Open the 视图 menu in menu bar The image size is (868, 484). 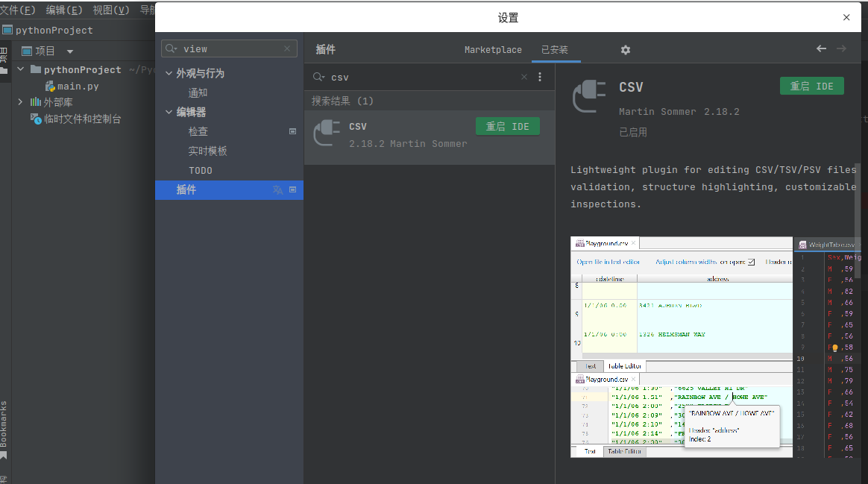click(x=110, y=9)
